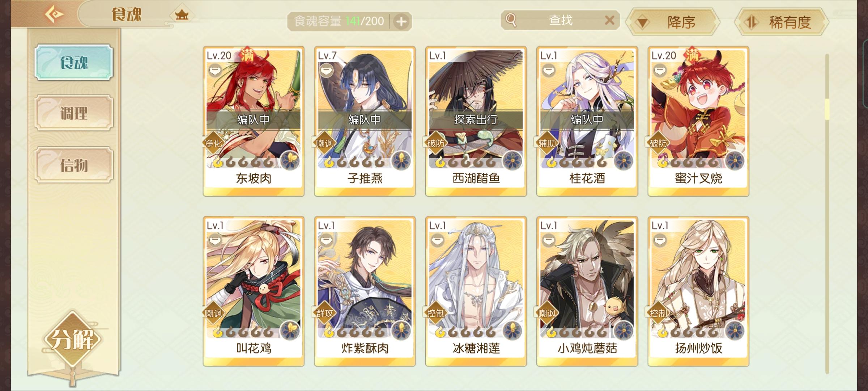This screenshot has width=868, height=391.
Task: Click the 查找 search field
Action: coord(560,20)
